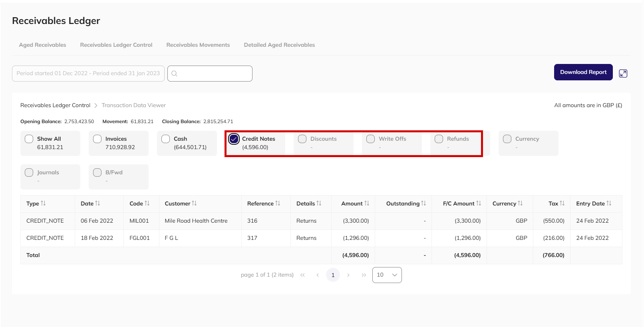This screenshot has width=644, height=327.
Task: Open the expand report icon
Action: click(x=623, y=73)
